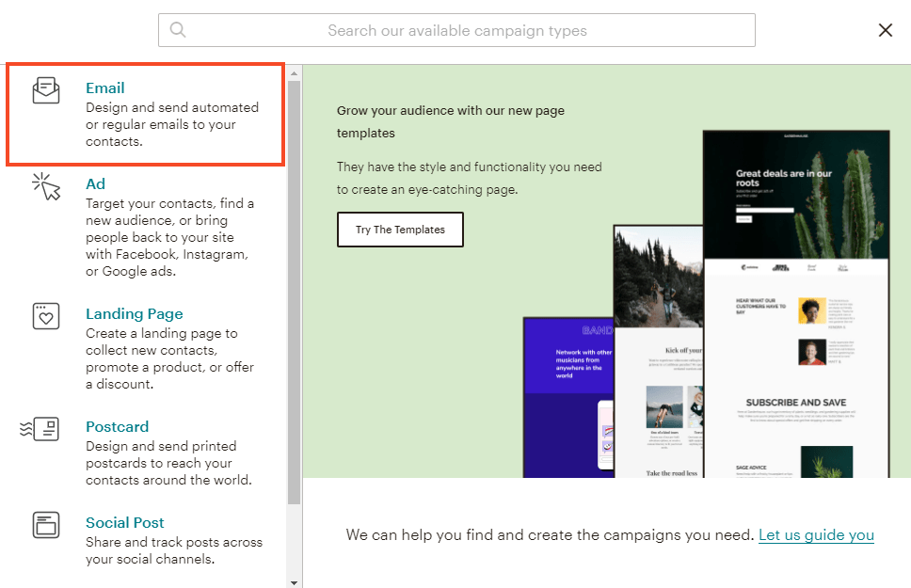This screenshot has height=588, width=911.
Task: Click the Ad cursor click icon
Action: coord(45,186)
